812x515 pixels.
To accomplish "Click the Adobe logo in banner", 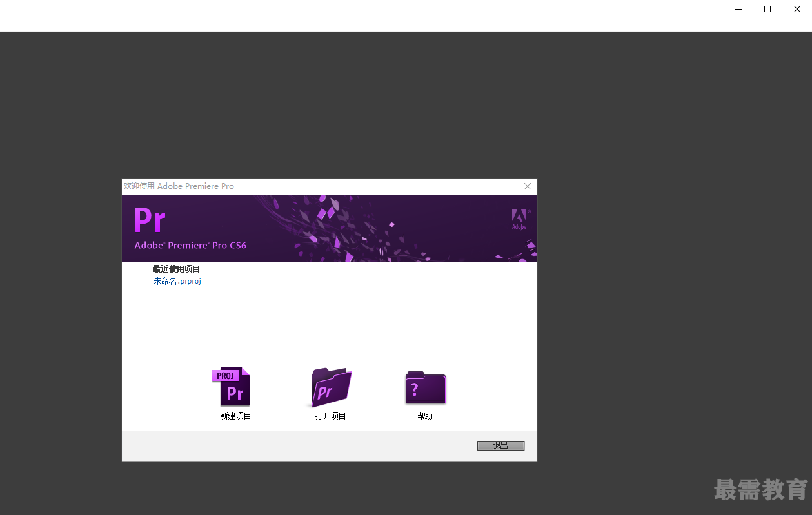I will coord(520,219).
